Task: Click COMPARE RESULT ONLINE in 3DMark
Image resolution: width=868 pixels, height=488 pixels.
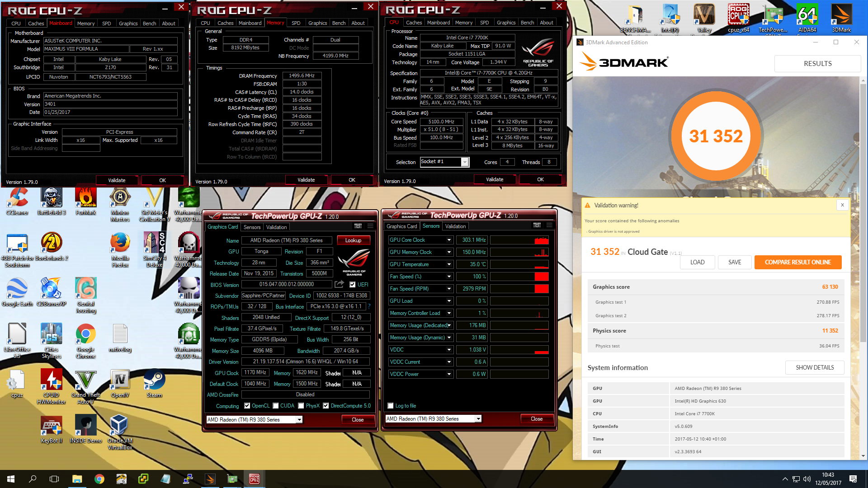Action: point(797,262)
